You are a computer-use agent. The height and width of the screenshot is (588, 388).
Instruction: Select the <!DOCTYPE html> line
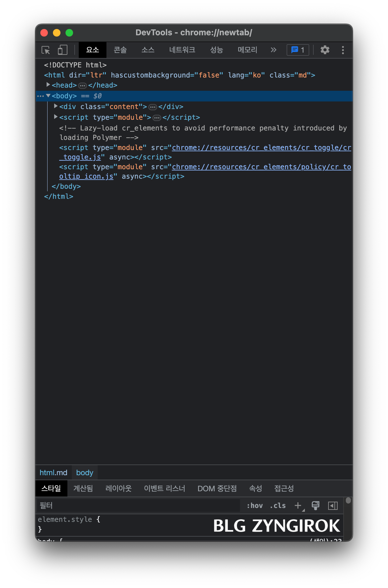tap(75, 65)
